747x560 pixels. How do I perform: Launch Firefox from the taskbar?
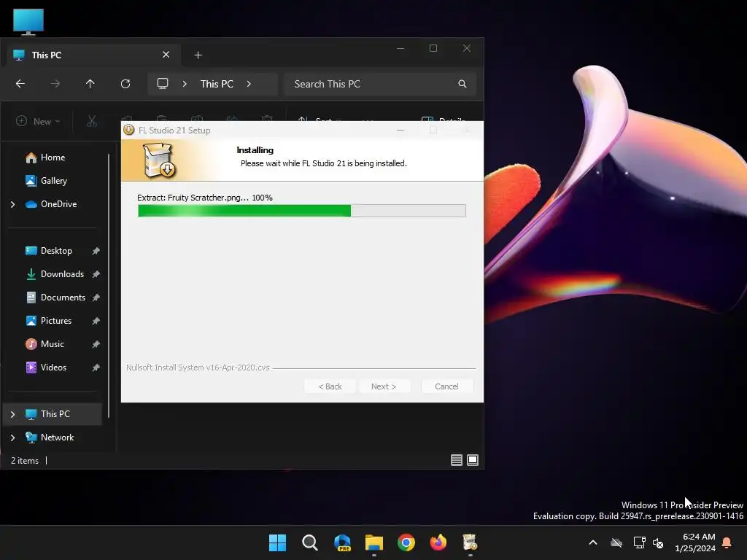438,542
